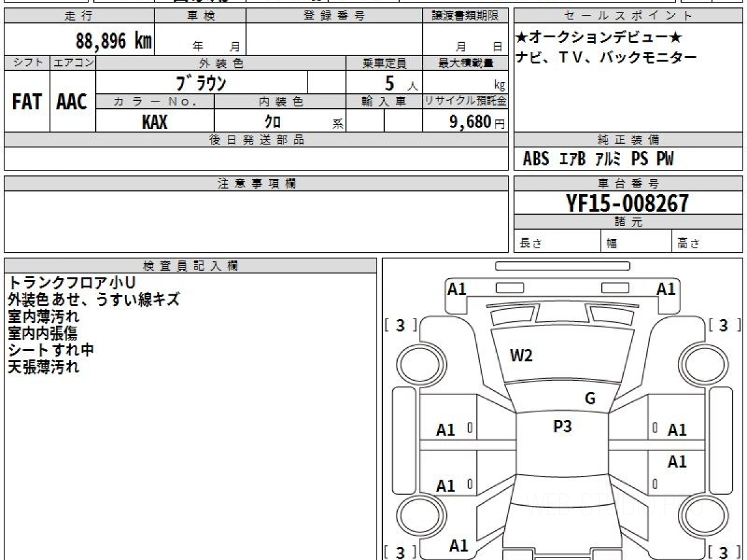Click the 注意事項欄 header
The height and width of the screenshot is (560, 747).
coord(256,184)
